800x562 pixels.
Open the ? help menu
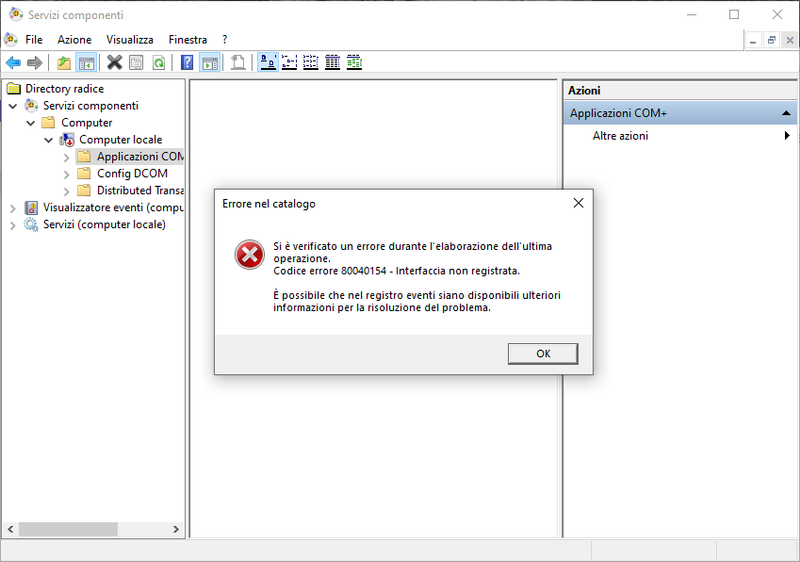click(224, 39)
